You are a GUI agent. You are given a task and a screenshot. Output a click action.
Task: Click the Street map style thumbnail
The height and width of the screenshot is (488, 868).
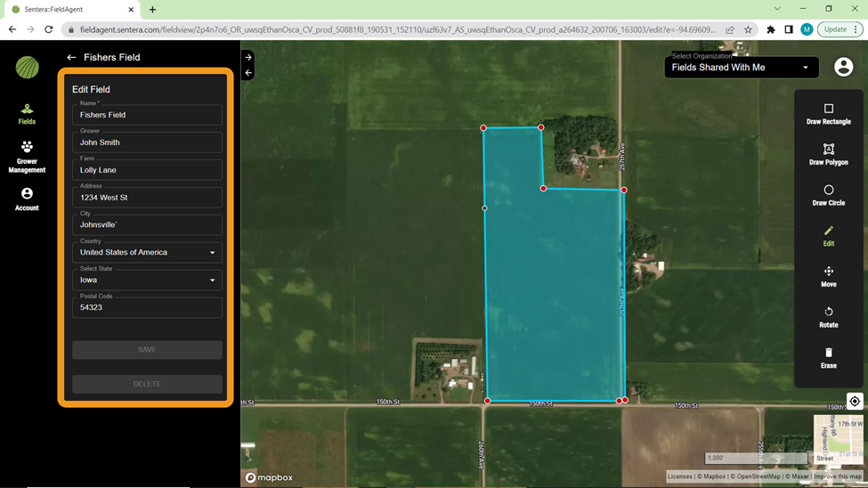click(837, 440)
